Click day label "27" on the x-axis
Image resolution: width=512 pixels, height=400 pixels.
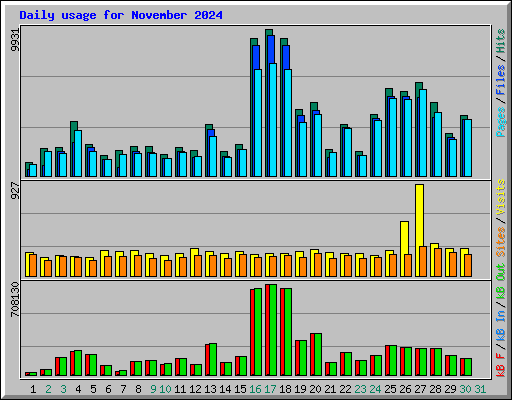pyautogui.click(x=420, y=389)
